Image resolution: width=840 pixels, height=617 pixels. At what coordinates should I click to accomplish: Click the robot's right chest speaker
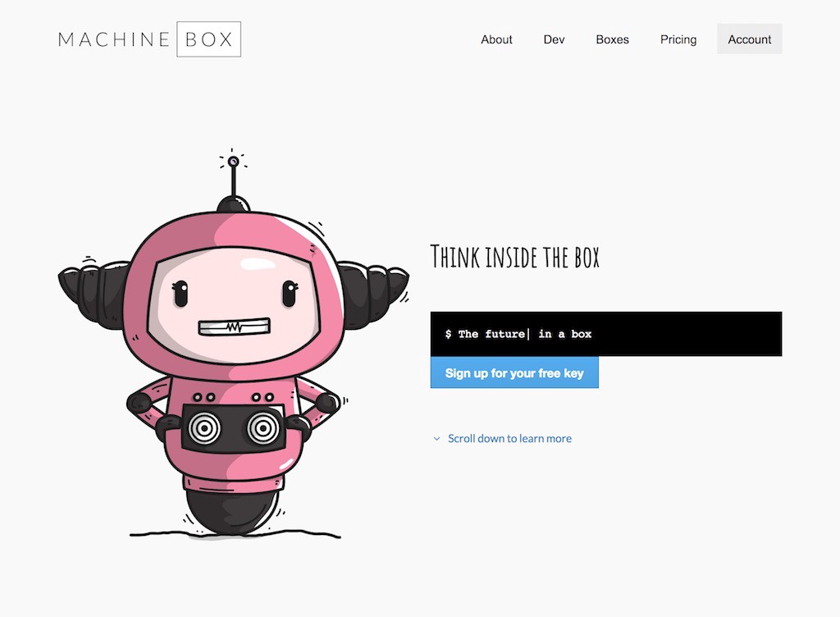tap(262, 428)
